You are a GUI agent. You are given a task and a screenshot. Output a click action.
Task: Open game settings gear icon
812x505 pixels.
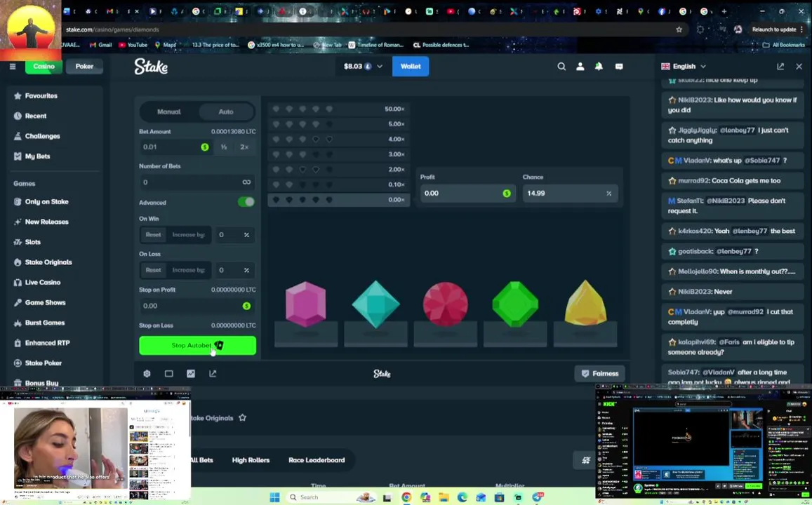pos(147,374)
